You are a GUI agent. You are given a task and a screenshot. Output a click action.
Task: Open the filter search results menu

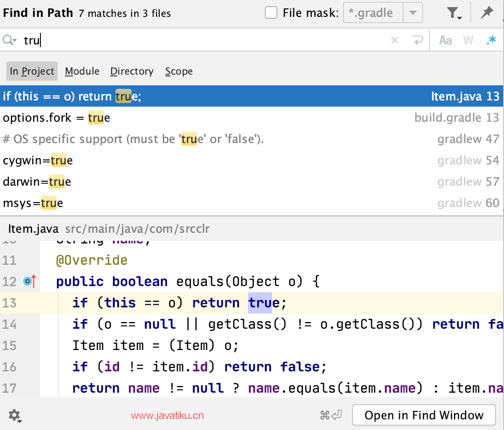coord(454,13)
